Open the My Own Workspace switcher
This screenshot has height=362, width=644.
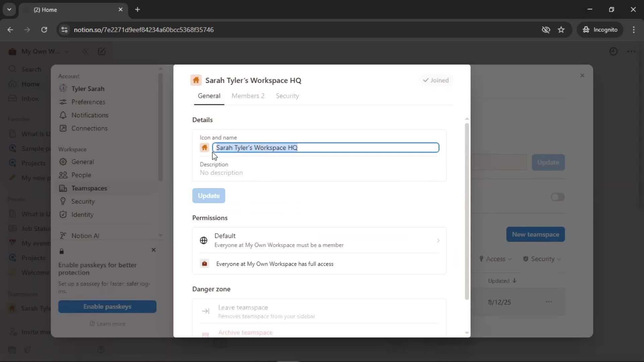click(x=39, y=52)
